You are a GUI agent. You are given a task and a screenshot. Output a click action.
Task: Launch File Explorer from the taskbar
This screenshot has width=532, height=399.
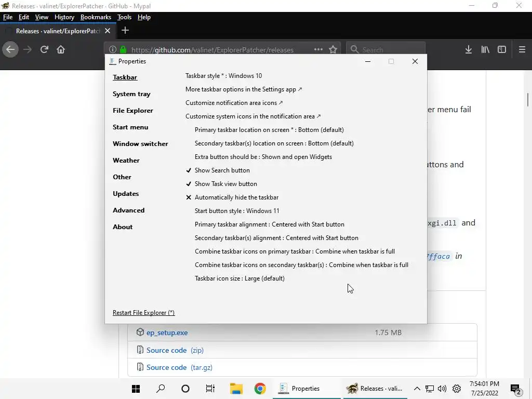(x=236, y=389)
